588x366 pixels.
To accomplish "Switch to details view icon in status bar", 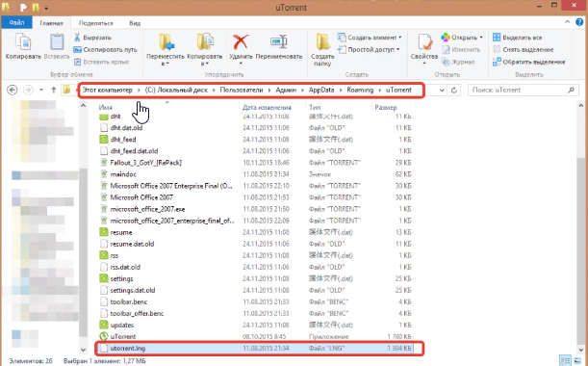I will click(x=566, y=361).
